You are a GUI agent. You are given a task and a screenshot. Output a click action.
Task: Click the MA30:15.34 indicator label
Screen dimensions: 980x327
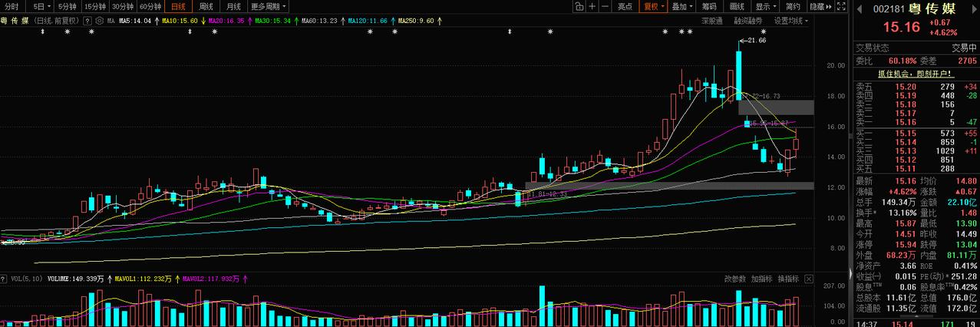coord(273,20)
